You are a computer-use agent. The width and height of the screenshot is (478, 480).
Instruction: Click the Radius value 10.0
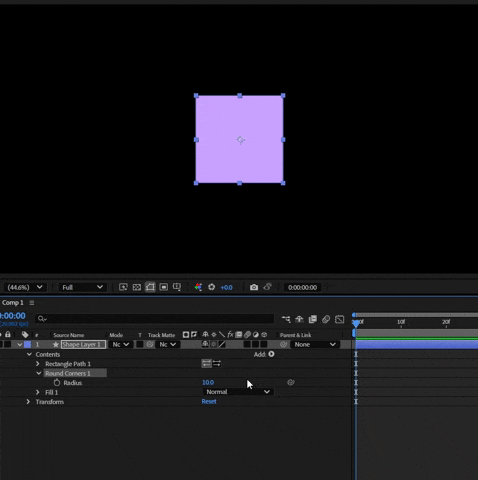(x=208, y=382)
